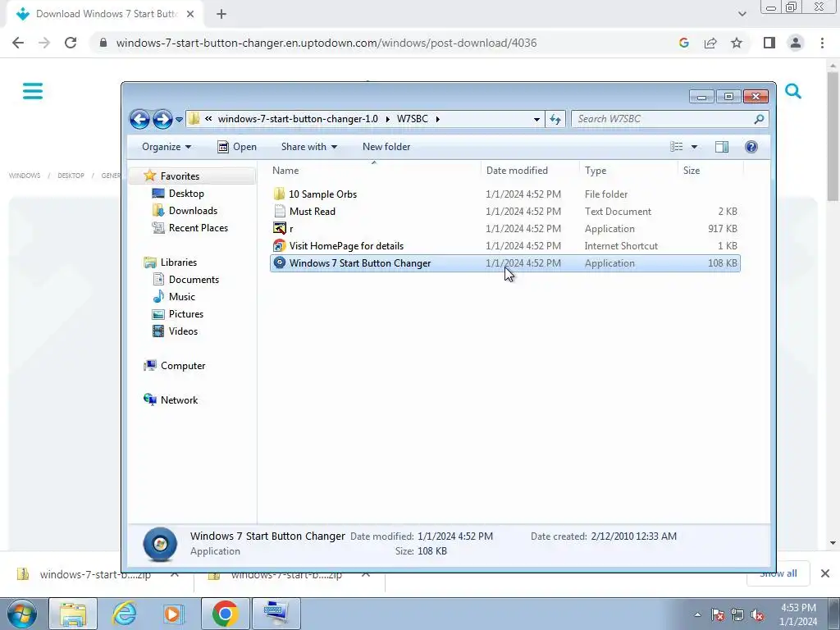The image size is (840, 630).
Task: Click DESKTOP breadcrumb link on Uptodown page
Action: [71, 176]
